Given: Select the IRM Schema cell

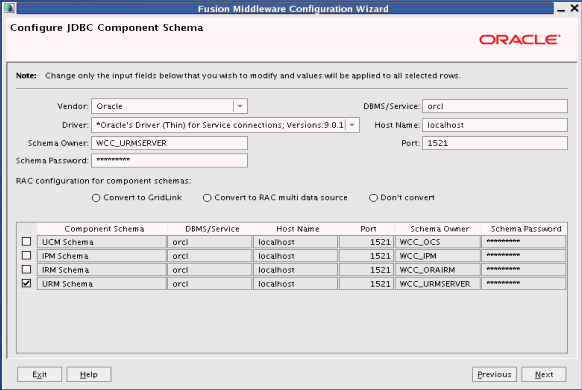Looking at the screenshot, I should click(x=102, y=270).
